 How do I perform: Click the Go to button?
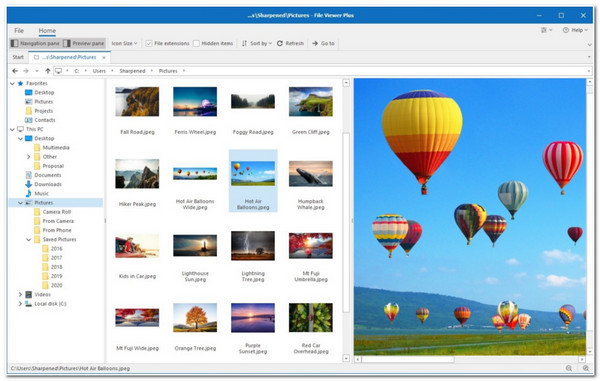(323, 43)
